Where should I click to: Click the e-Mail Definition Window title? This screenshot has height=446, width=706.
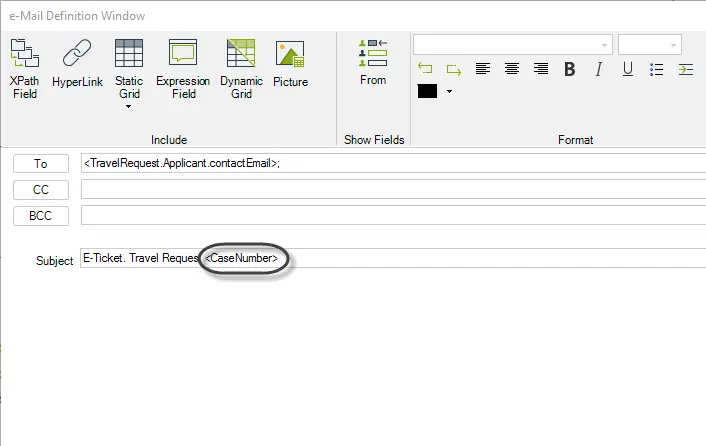tap(77, 16)
